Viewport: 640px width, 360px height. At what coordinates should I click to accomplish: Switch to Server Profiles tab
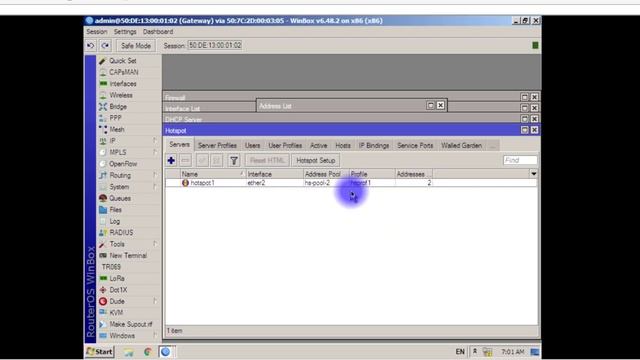[217, 146]
